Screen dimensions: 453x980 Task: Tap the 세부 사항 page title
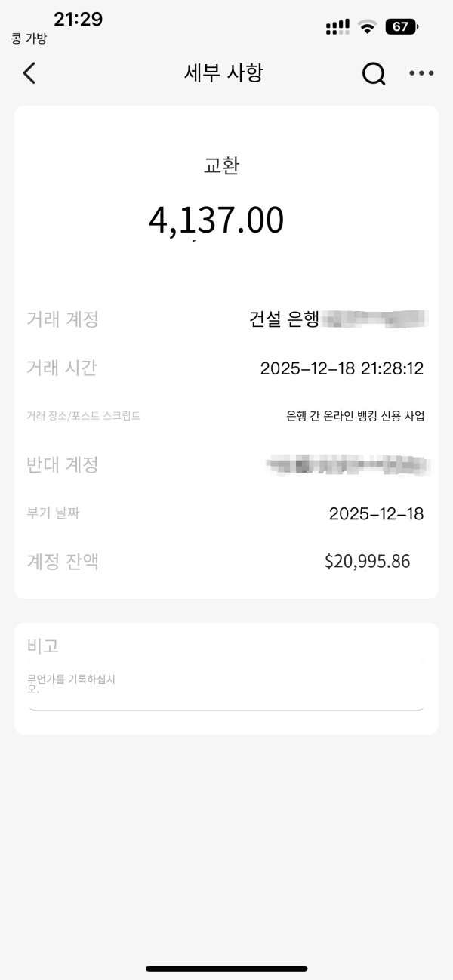tap(223, 73)
